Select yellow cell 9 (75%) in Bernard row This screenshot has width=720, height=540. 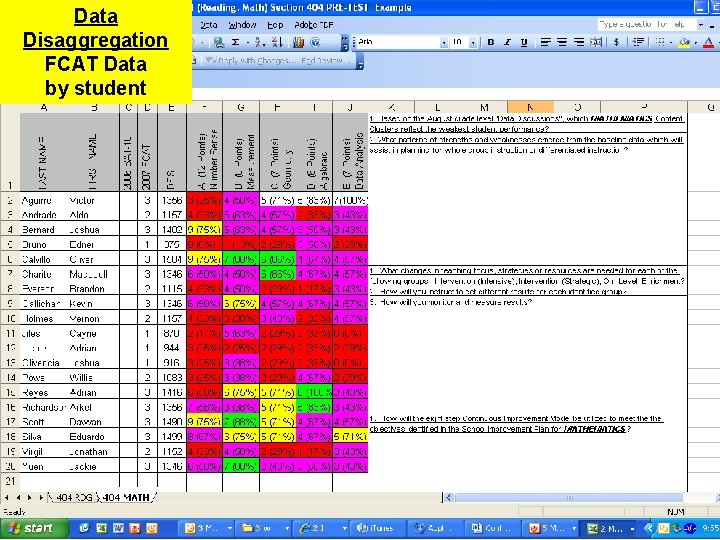point(204,230)
